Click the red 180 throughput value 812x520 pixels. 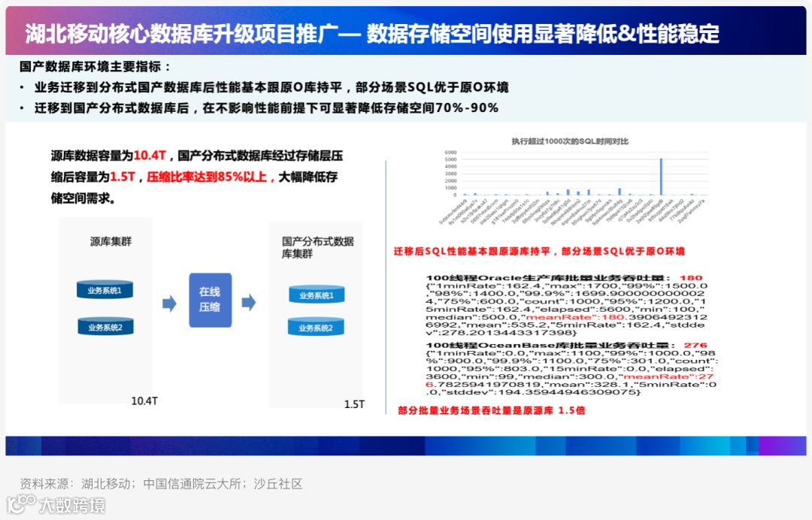[x=691, y=278]
